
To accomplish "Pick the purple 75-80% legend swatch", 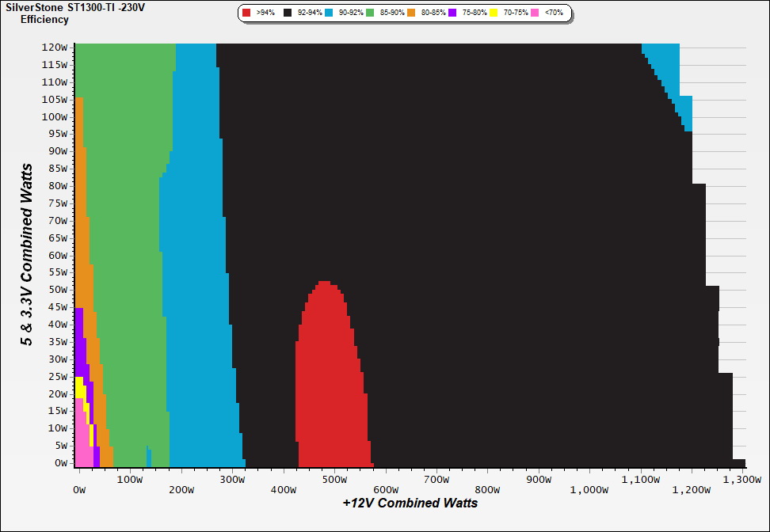I will 452,13.
